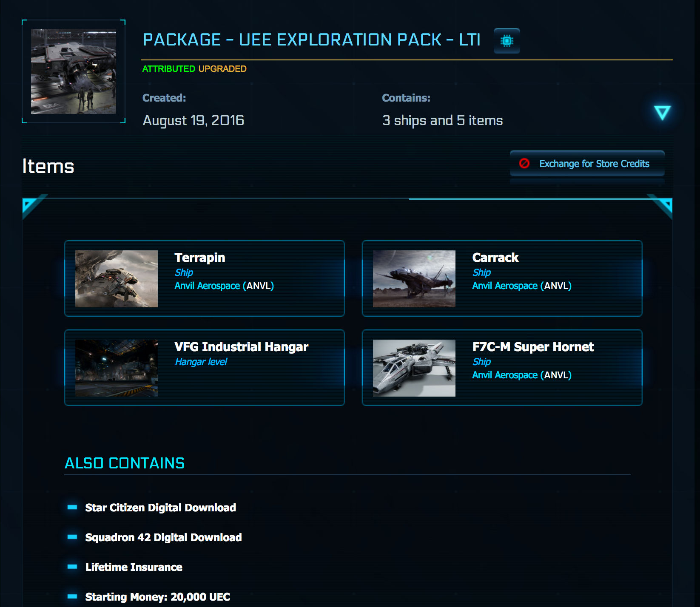The width and height of the screenshot is (700, 607).
Task: Click the VFG Industrial Hangar image
Action: coord(117,368)
